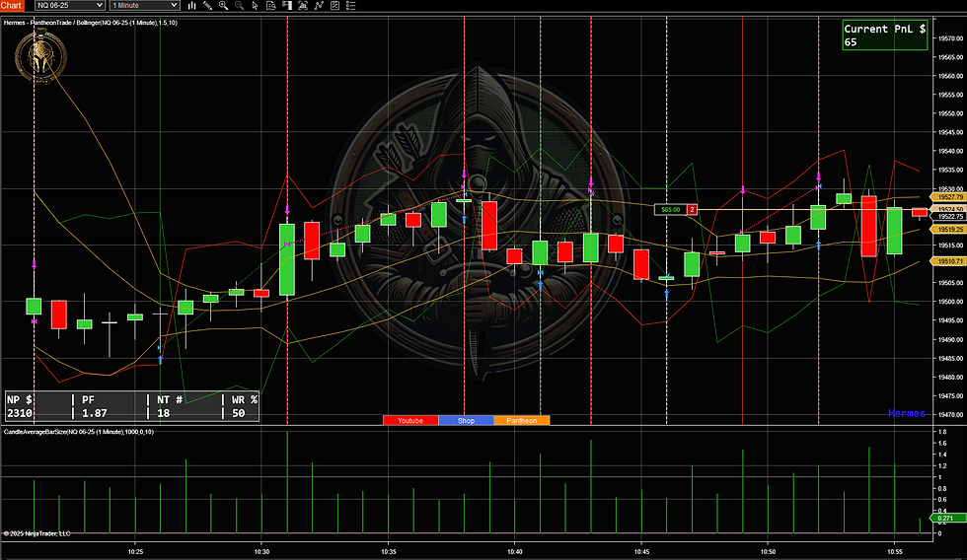Screen dimensions: 967x560
Task: Open the chart properties list icon
Action: click(x=351, y=6)
